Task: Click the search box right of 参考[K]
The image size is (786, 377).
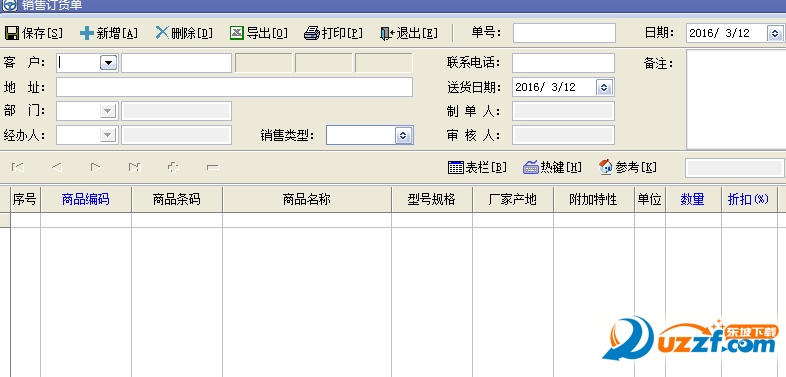Action: pos(735,168)
